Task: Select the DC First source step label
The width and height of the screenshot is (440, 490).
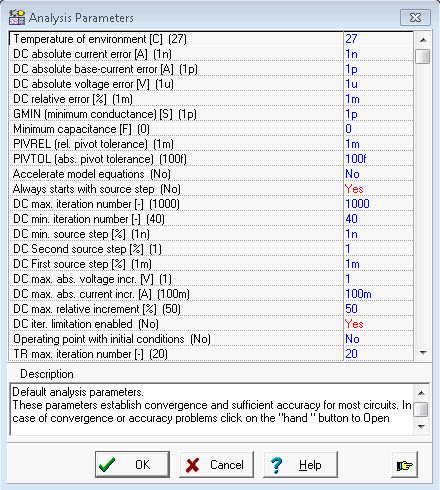Action: coord(82,264)
